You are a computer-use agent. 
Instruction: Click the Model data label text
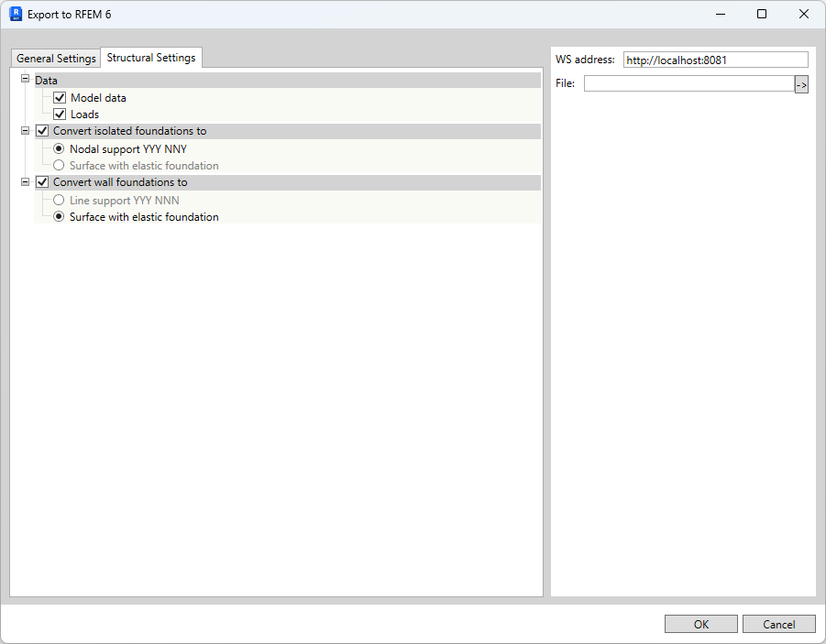[98, 98]
